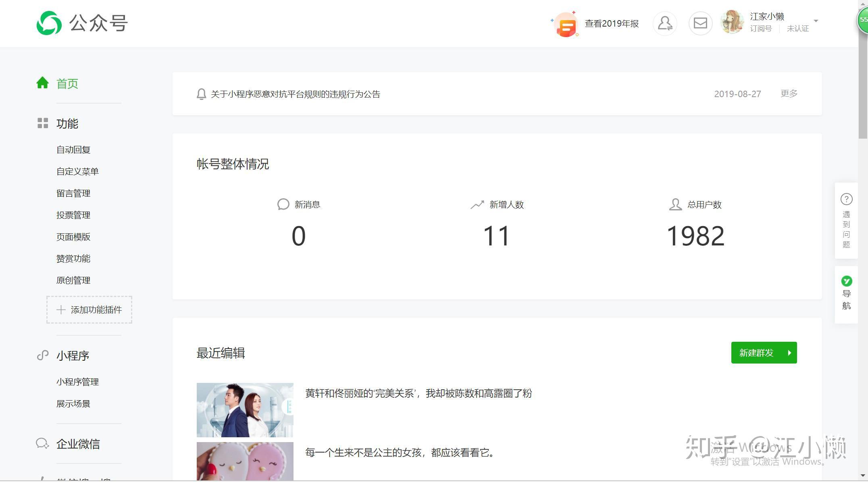
Task: Open 自动回复 menu item
Action: [73, 150]
